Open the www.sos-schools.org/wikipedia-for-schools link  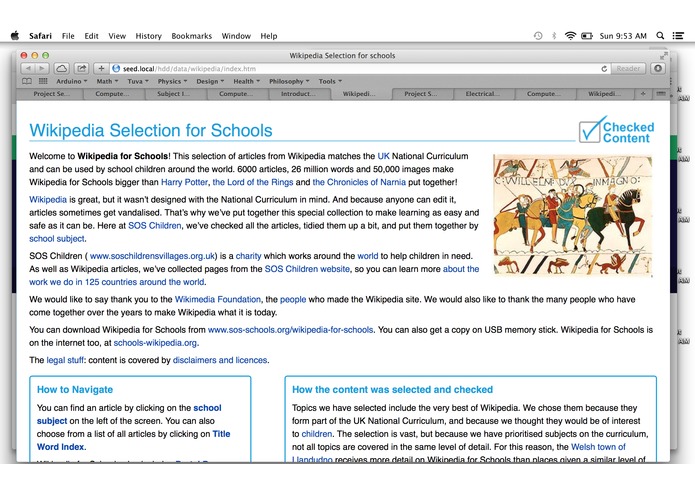coord(290,330)
